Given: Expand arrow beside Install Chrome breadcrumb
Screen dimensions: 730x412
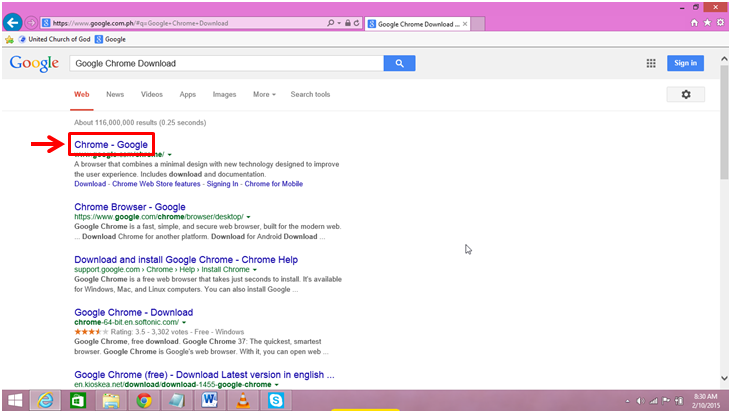Looking at the screenshot, I should click(255, 270).
